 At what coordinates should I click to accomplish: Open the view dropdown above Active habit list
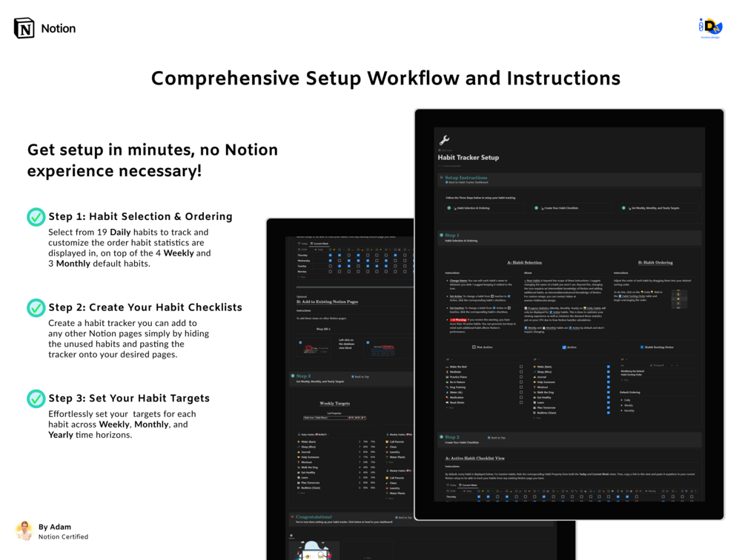537,359
